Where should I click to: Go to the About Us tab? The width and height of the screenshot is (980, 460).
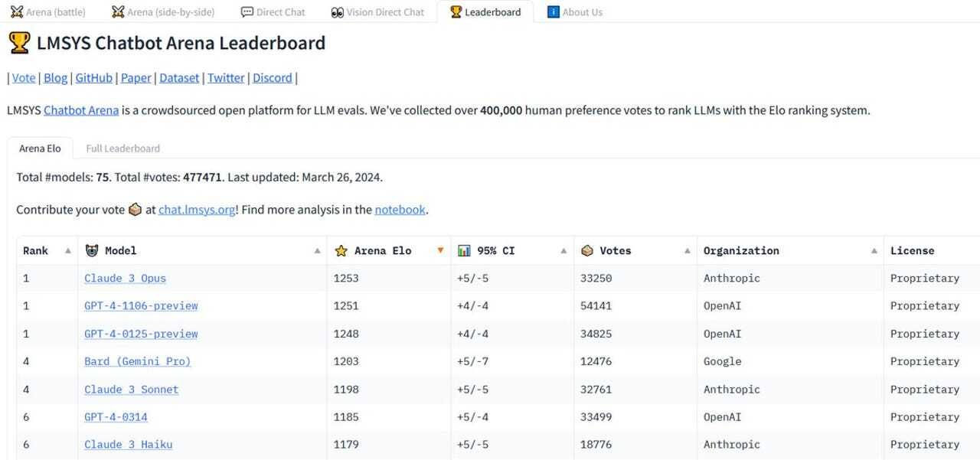574,12
